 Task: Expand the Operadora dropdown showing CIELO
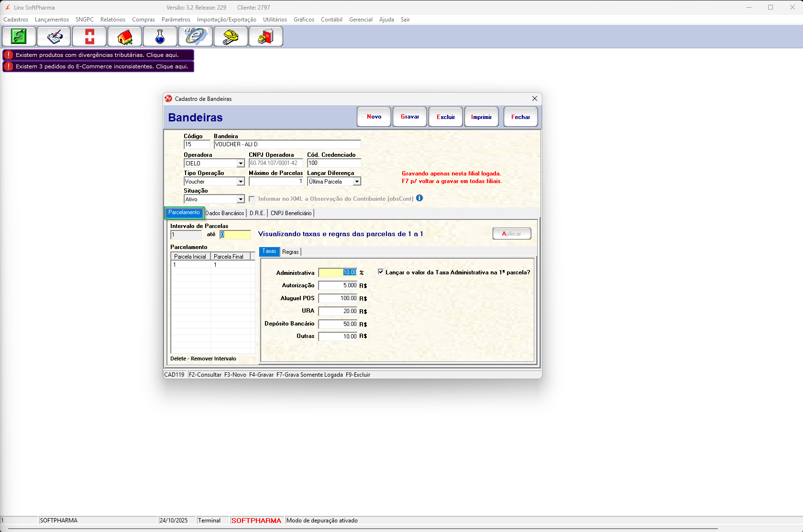[x=241, y=163]
